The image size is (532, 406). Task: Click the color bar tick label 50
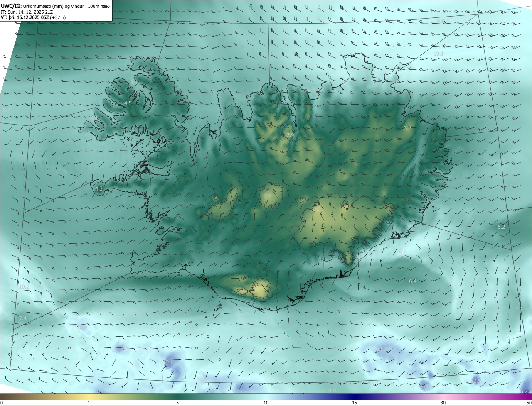click(x=529, y=403)
